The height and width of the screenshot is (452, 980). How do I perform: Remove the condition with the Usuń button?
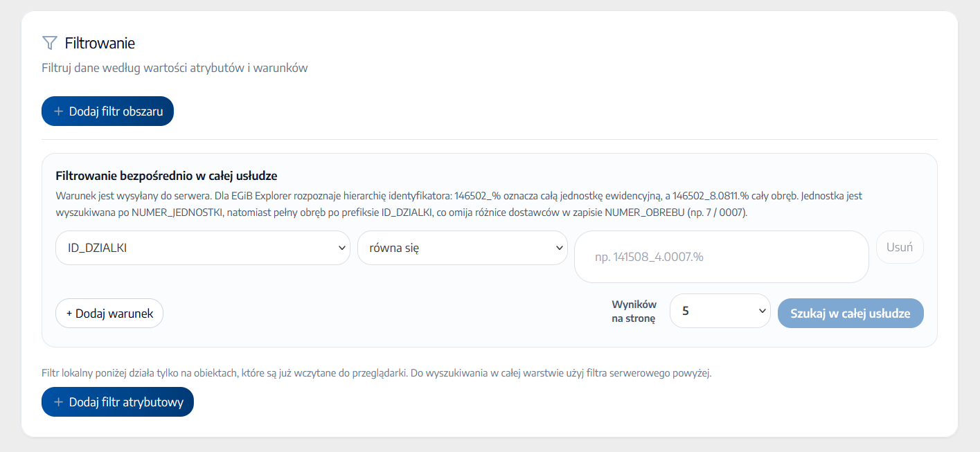[x=900, y=247]
